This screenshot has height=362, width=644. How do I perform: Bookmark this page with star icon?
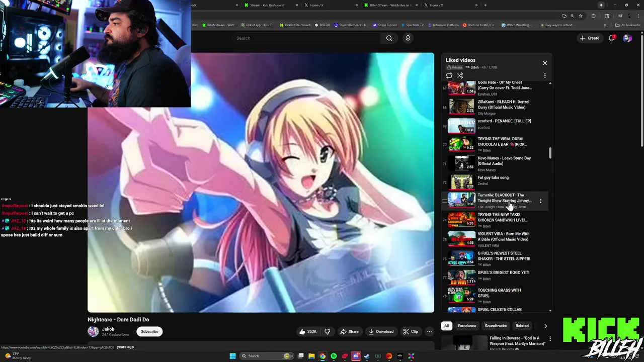(581, 16)
